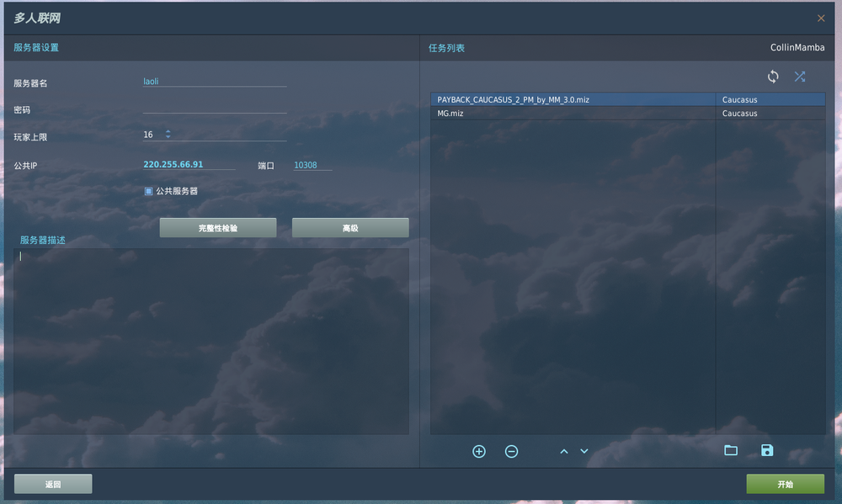Viewport: 842px width, 504px height.
Task: Open the 高级 settings button
Action: tap(350, 227)
